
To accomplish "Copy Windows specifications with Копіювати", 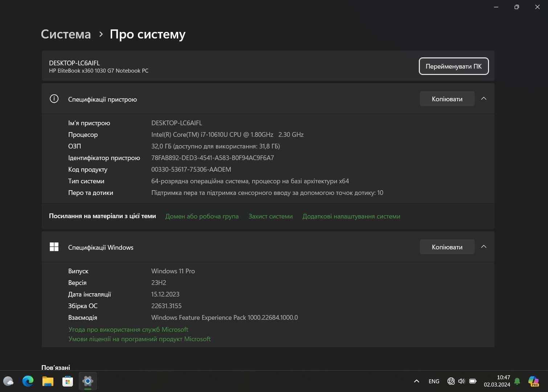I will (x=447, y=247).
